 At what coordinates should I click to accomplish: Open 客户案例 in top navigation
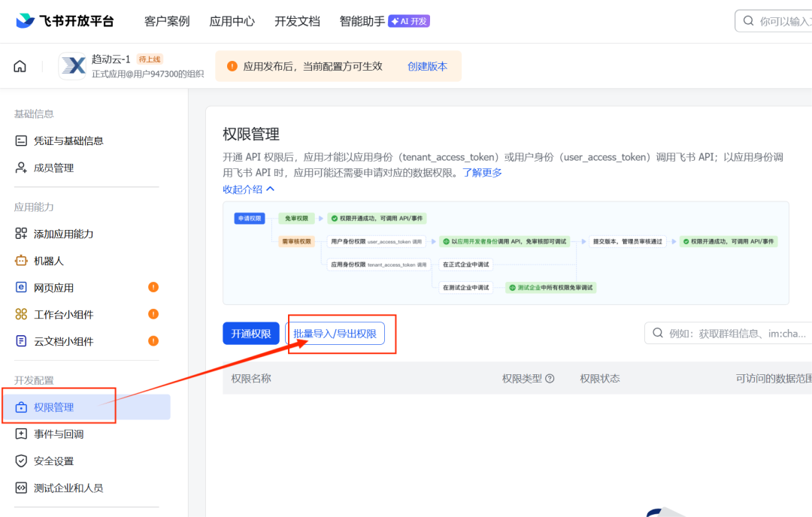167,21
